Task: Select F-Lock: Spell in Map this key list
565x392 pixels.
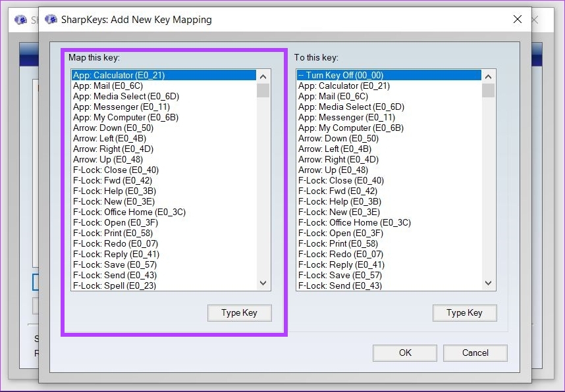Action: 164,285
